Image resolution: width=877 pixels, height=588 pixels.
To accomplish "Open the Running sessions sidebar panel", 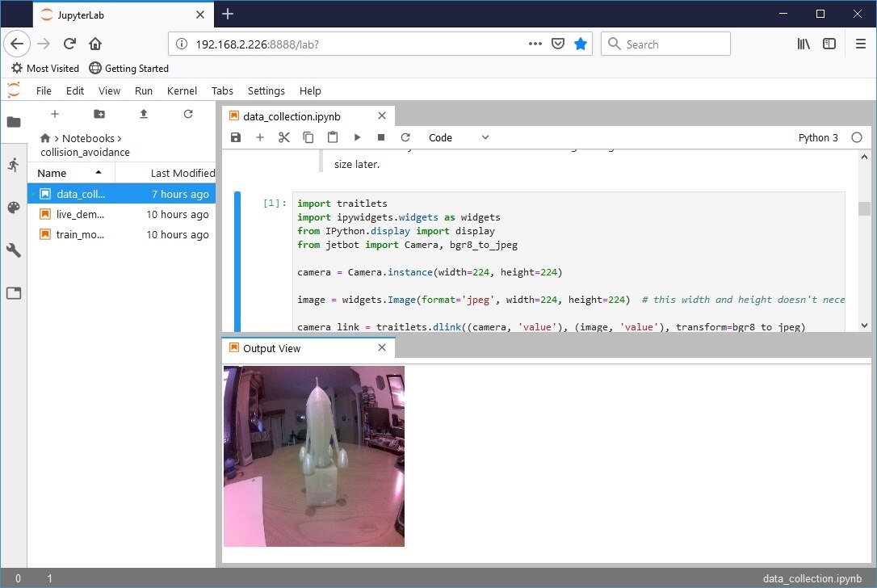I will tap(13, 165).
